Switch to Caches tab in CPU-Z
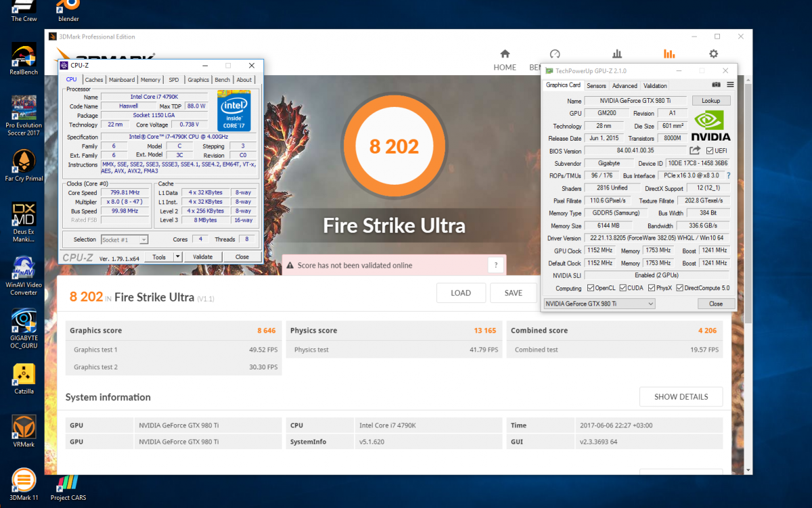This screenshot has width=812, height=508. click(x=94, y=80)
